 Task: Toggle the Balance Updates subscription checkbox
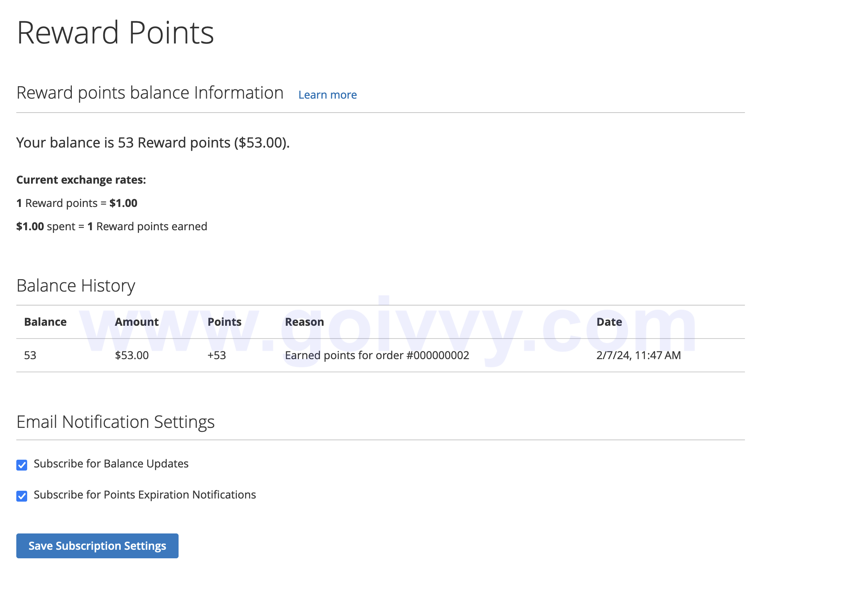(x=22, y=465)
